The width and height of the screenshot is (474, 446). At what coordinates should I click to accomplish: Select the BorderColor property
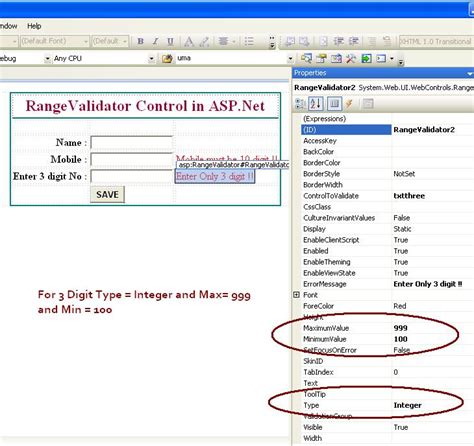(x=387, y=163)
